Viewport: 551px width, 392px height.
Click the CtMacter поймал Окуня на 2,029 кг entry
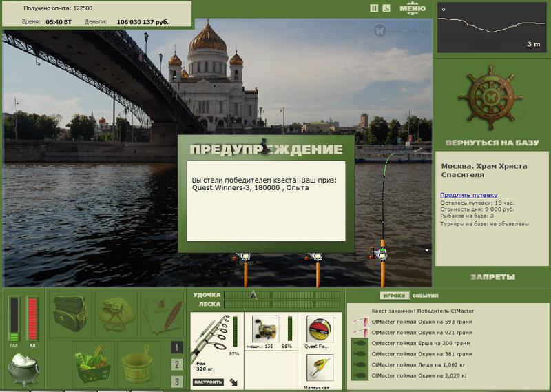(x=419, y=375)
